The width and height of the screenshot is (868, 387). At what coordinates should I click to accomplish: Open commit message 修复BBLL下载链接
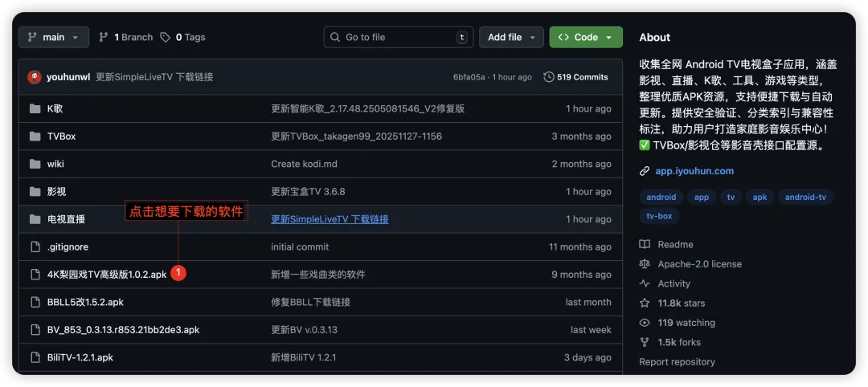[310, 303]
